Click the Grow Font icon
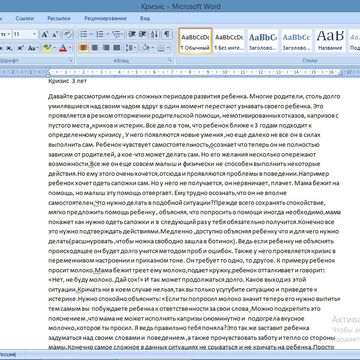The height and width of the screenshot is (360, 360). pos(44,34)
